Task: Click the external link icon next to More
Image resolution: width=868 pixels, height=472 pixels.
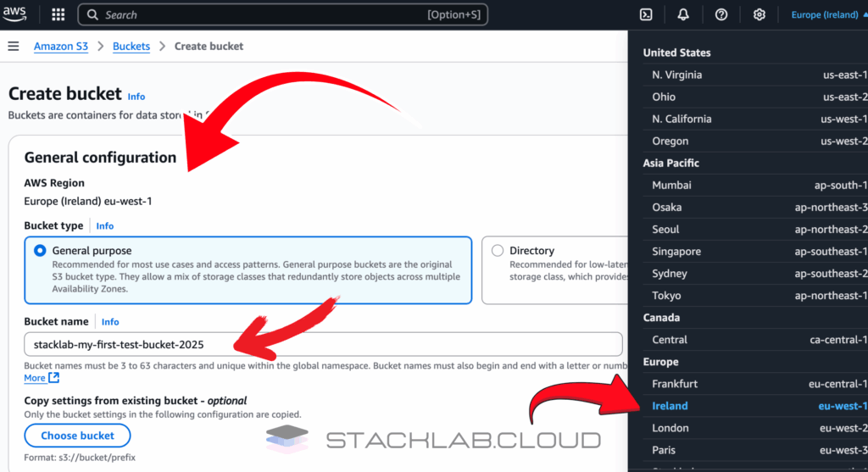Action: click(x=53, y=377)
